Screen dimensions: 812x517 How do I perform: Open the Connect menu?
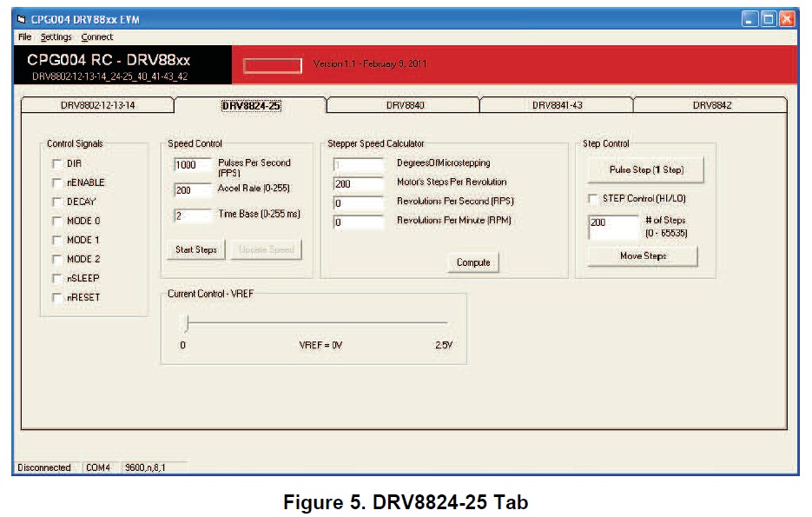click(x=97, y=37)
